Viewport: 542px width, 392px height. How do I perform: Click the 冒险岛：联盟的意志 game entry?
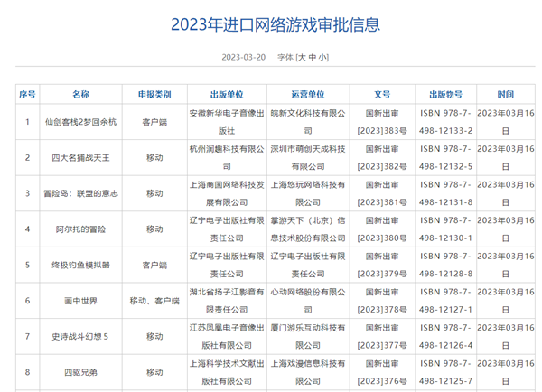tap(80, 193)
